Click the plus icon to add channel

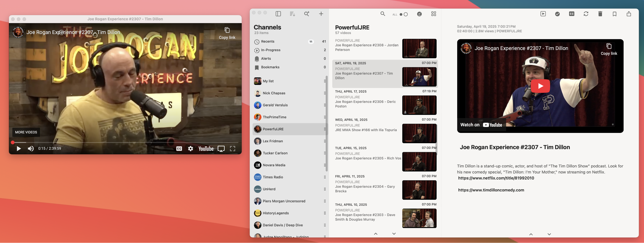[321, 14]
